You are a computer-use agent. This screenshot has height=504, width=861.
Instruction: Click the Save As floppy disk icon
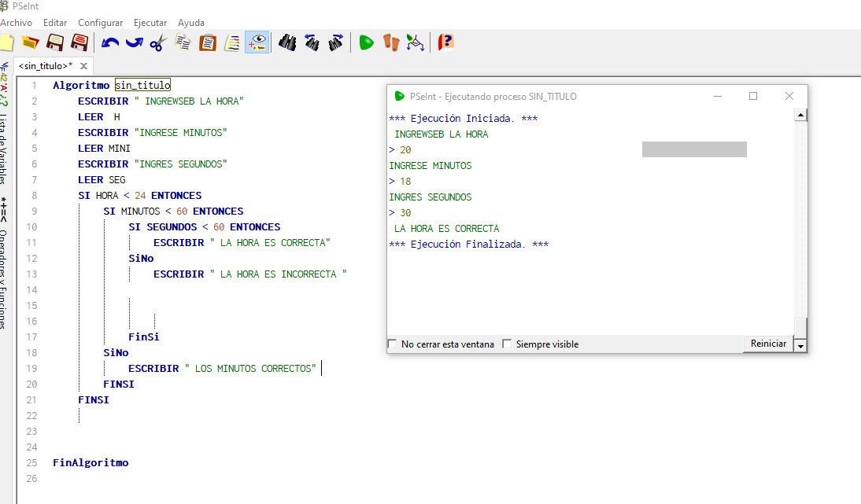[79, 42]
